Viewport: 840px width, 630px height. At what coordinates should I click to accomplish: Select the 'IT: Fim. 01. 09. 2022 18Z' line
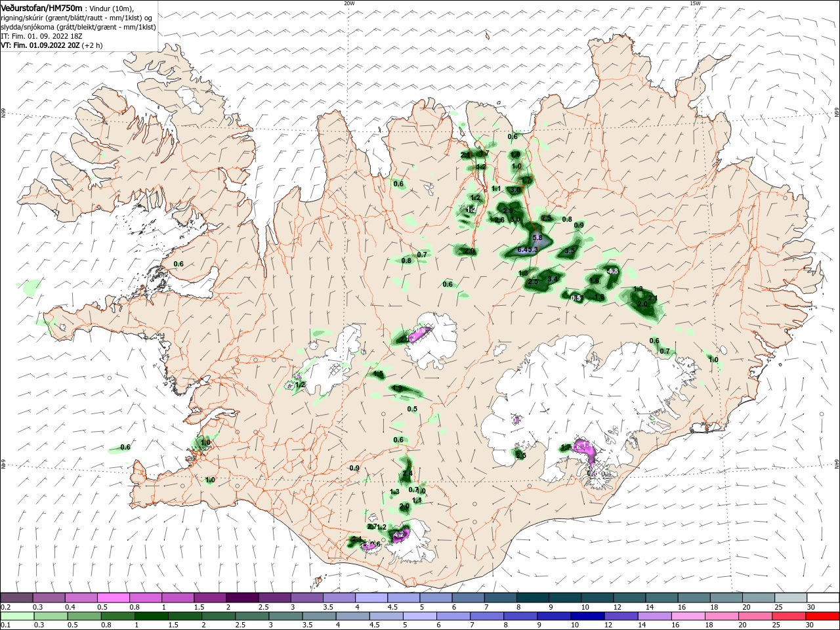click(x=41, y=36)
